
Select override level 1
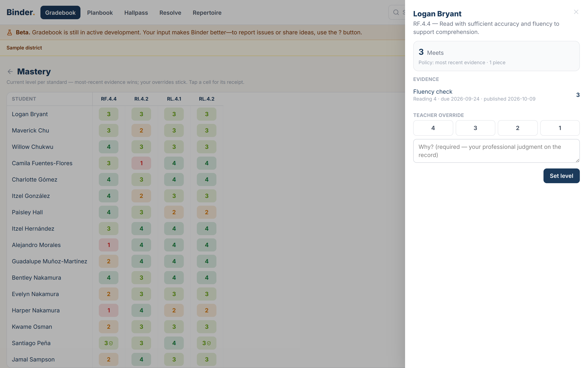(x=560, y=128)
